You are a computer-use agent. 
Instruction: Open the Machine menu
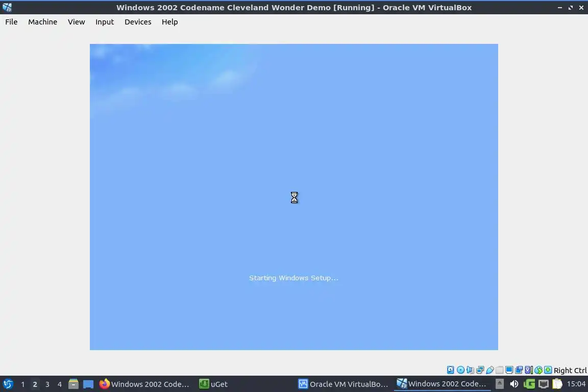click(43, 22)
